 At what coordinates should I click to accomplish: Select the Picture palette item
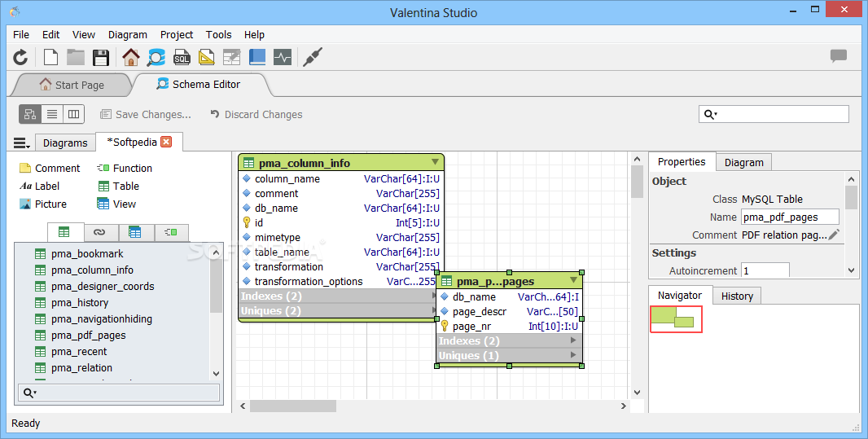(x=42, y=204)
